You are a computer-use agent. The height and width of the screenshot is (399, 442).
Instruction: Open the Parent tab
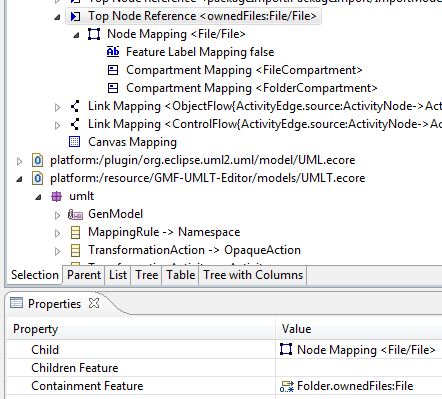pos(84,275)
